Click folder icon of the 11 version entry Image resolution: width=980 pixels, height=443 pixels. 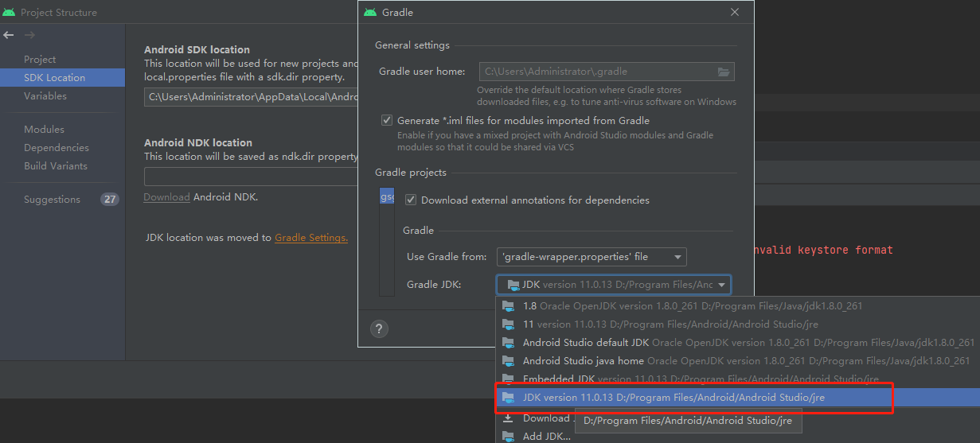coord(508,324)
